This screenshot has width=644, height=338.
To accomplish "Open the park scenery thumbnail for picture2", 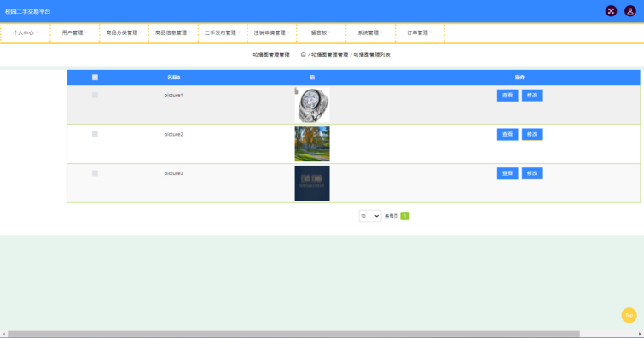I will 312,144.
